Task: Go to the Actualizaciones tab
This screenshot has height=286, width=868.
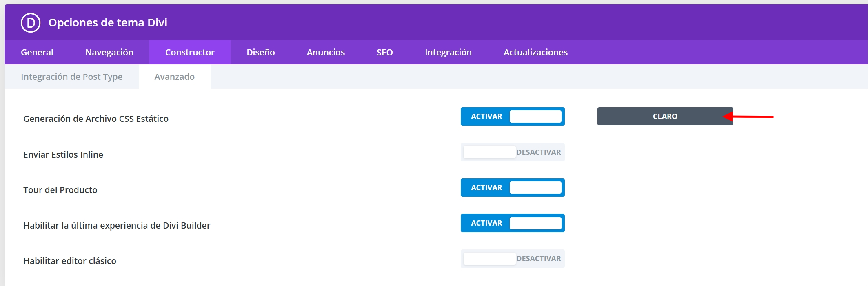Action: pyautogui.click(x=535, y=52)
